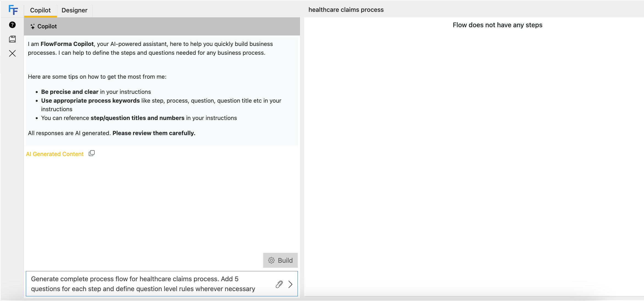
Task: Click the 'Please review them carefully.' text
Action: coord(154,133)
